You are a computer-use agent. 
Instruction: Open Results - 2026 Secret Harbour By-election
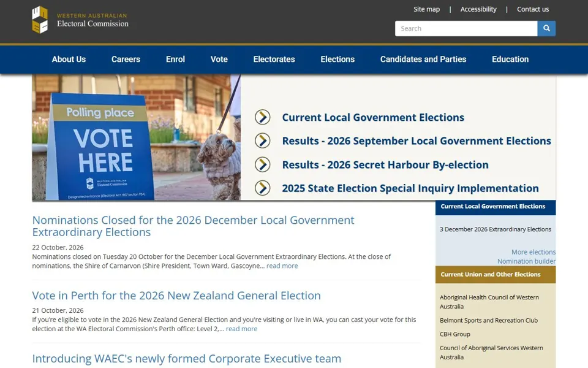385,164
